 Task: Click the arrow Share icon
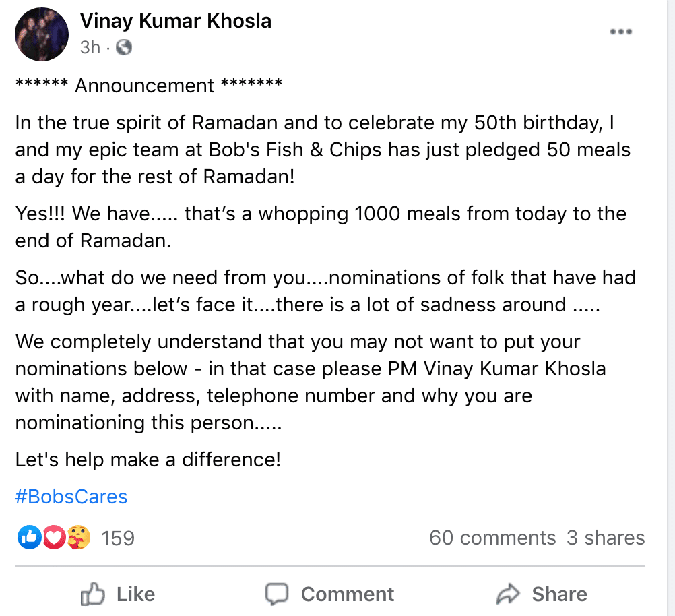click(509, 594)
